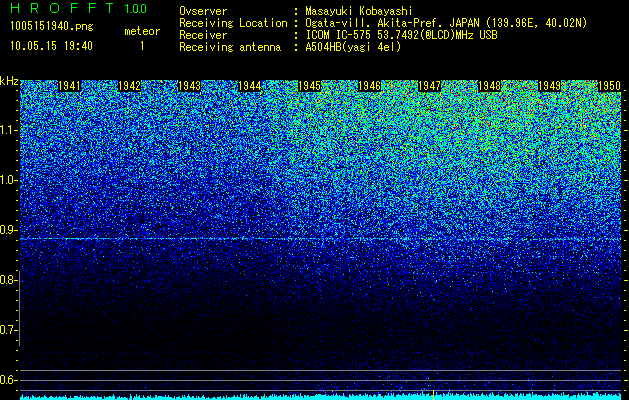This screenshot has width=629, height=400.
Task: Click the 1942 time marker label
Action: click(x=130, y=86)
